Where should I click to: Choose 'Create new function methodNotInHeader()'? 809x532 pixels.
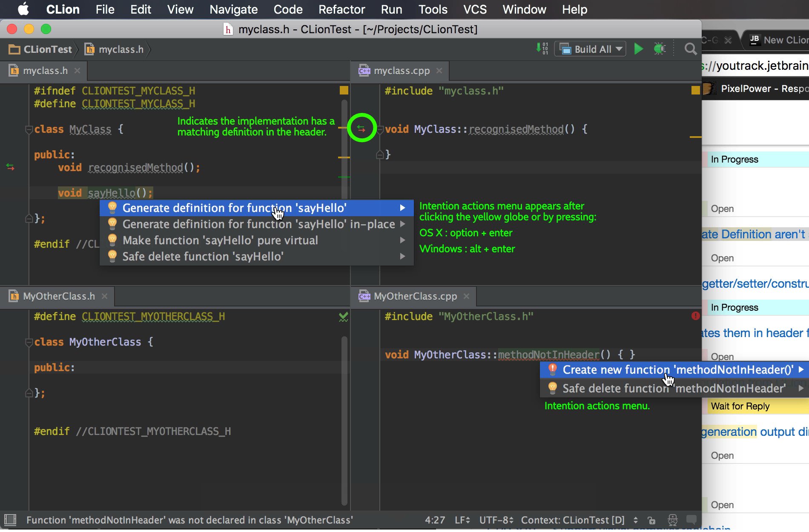[677, 370]
